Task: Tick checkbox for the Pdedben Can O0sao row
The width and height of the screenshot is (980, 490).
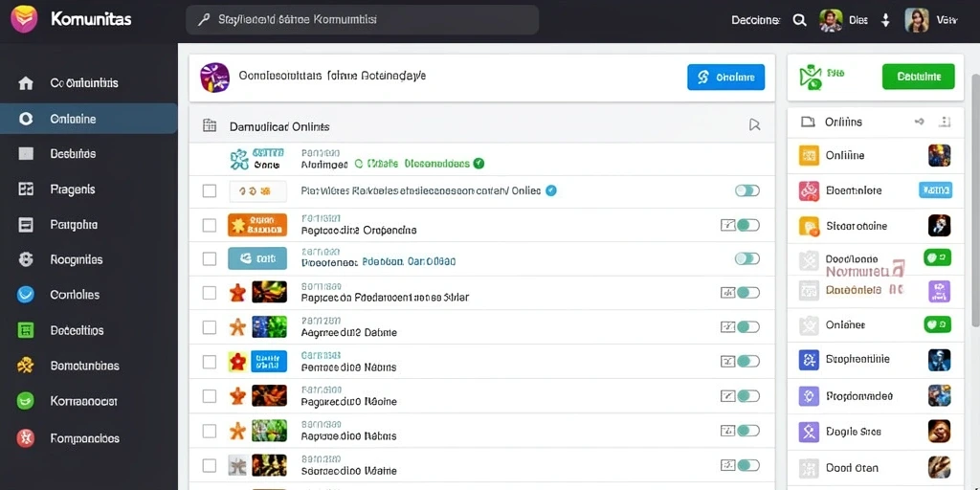Action: coord(210,258)
